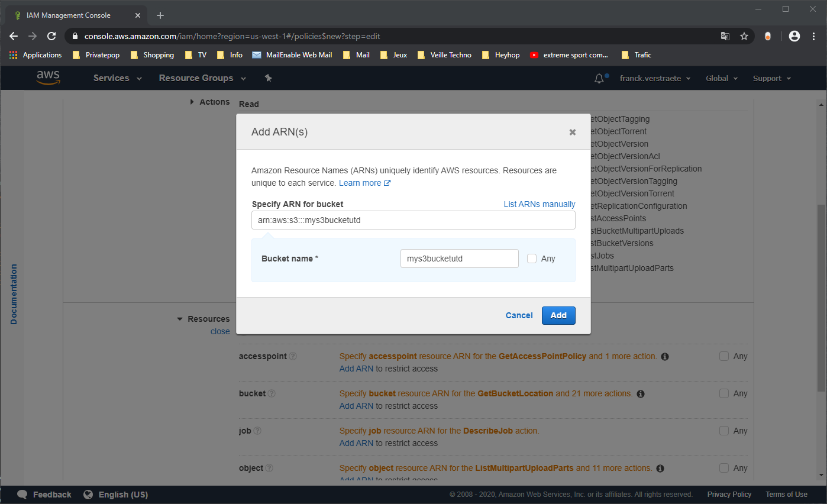Screen dimensions: 827x504
Task: Open the Heyhop bookmark folder
Action: pyautogui.click(x=501, y=55)
